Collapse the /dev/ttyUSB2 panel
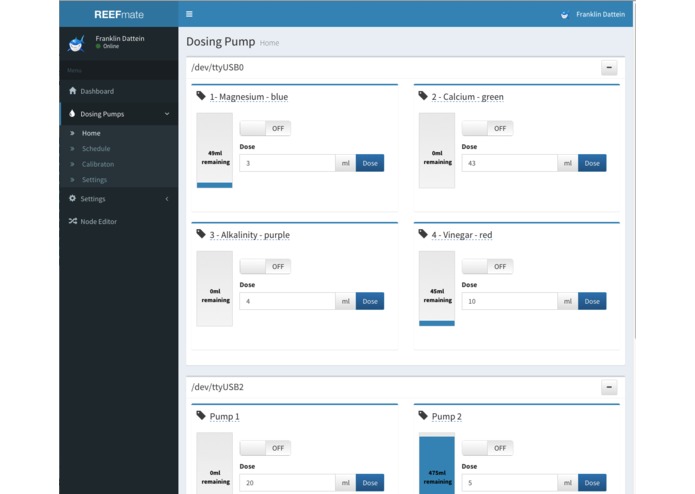Viewport: 695px width, 494px height. [609, 387]
